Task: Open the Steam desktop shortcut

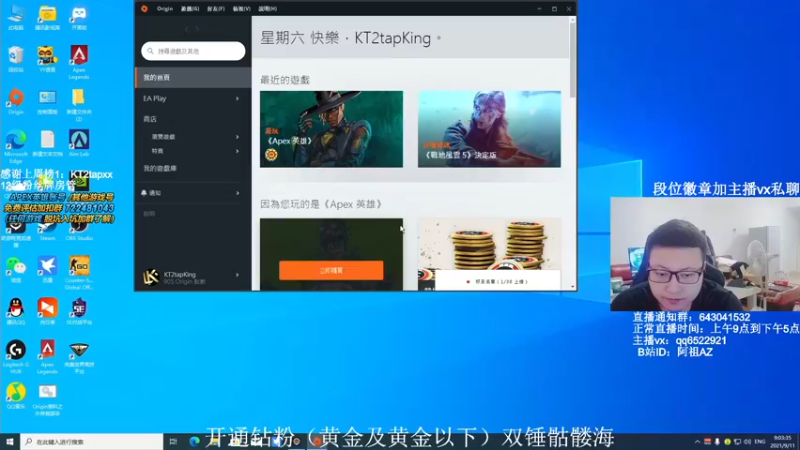Action: pyautogui.click(x=47, y=230)
